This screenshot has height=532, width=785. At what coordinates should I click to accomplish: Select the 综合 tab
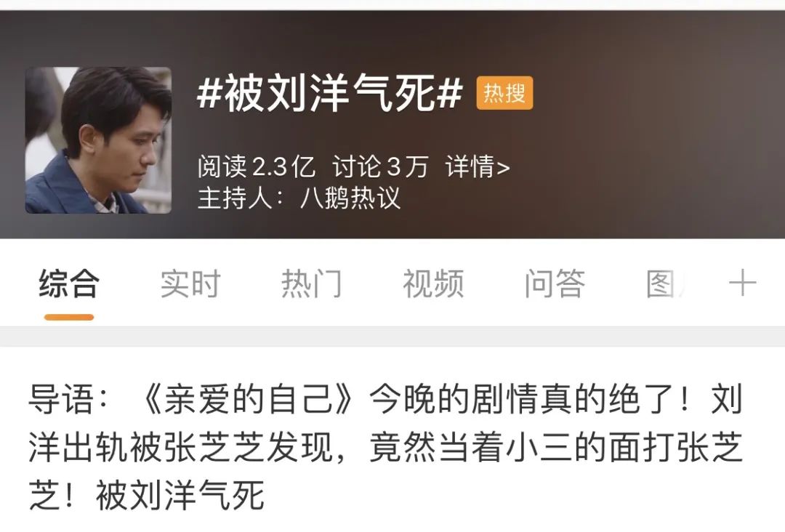(69, 283)
